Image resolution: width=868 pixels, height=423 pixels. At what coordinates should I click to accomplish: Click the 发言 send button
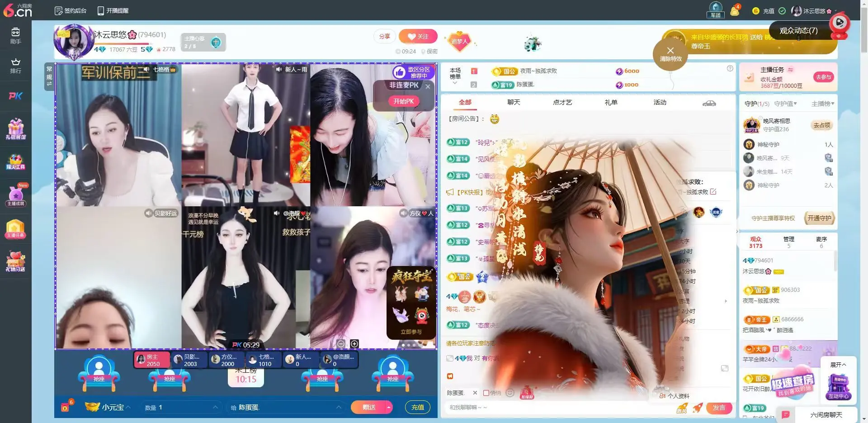click(719, 408)
